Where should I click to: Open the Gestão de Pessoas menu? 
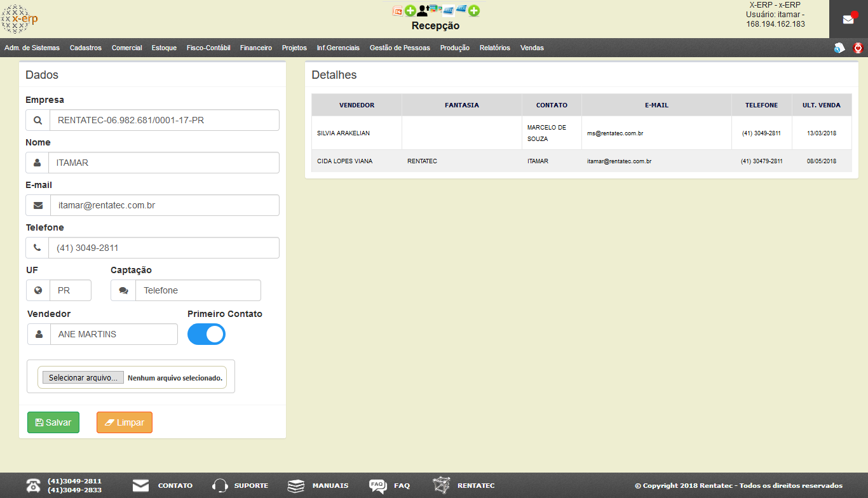[400, 48]
